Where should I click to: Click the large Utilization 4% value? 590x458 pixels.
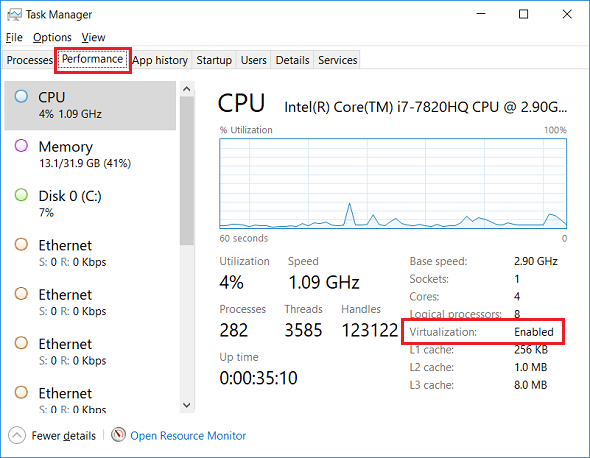coord(231,282)
